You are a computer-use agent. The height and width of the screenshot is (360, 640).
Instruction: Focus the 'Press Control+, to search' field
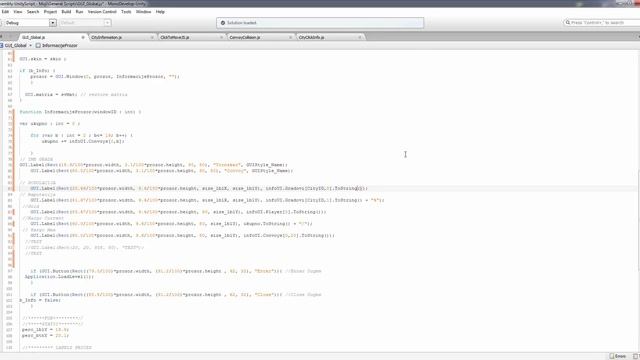point(602,22)
